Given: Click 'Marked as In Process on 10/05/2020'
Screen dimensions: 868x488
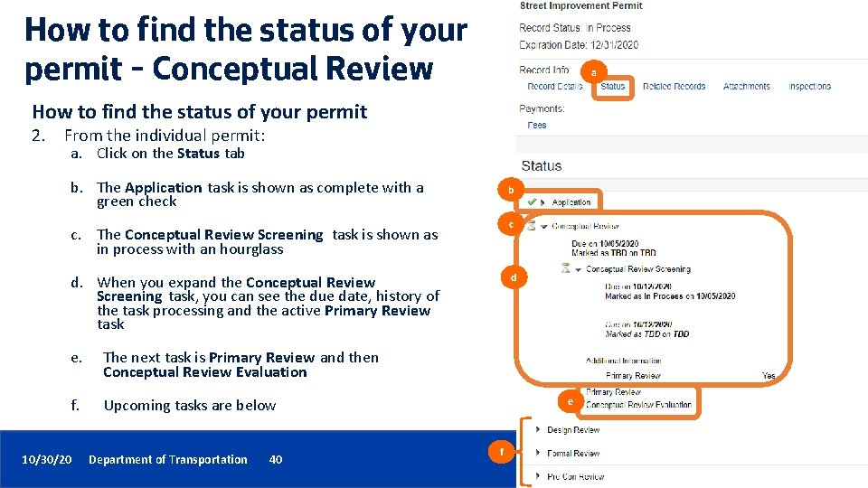Looking at the screenshot, I should point(670,296).
